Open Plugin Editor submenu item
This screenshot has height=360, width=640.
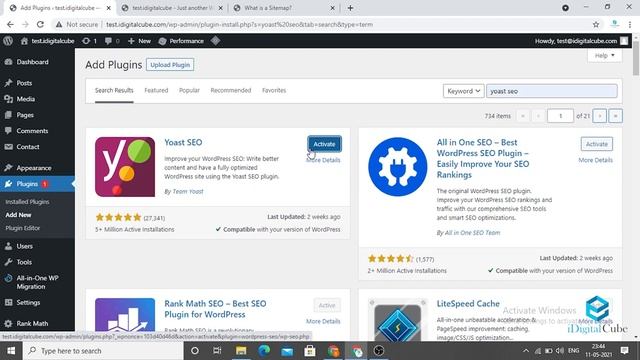(22, 228)
